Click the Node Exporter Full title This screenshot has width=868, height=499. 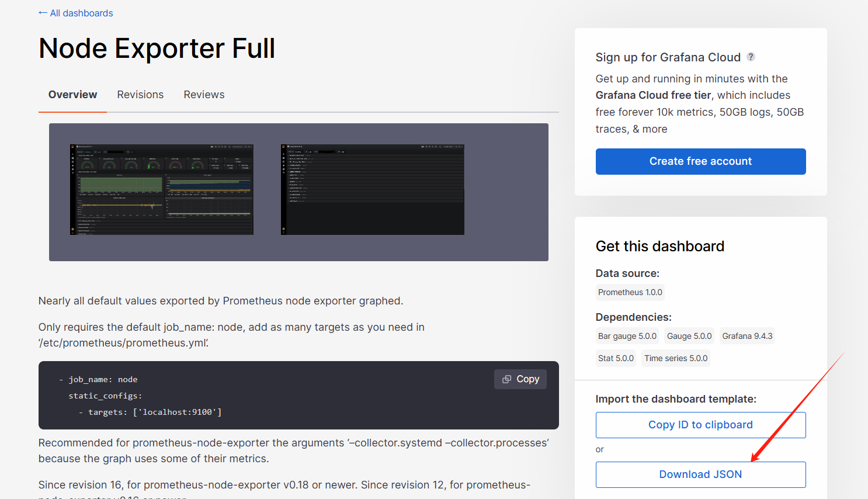pos(157,48)
